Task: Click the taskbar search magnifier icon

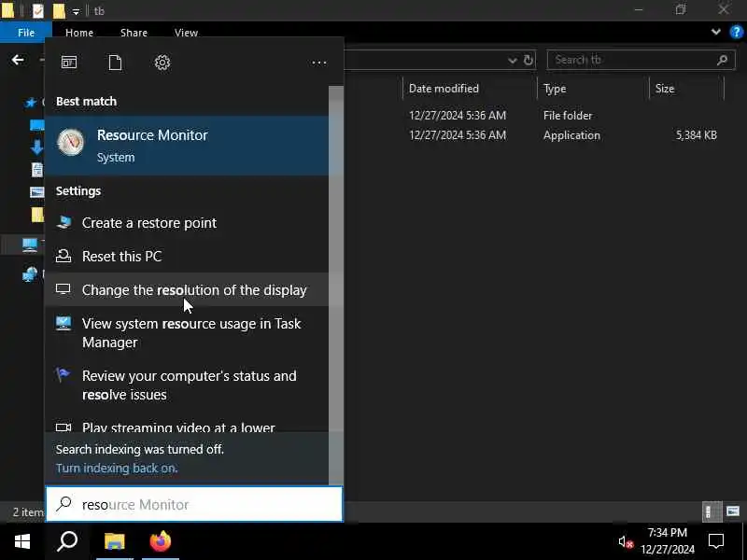Action: 67,541
